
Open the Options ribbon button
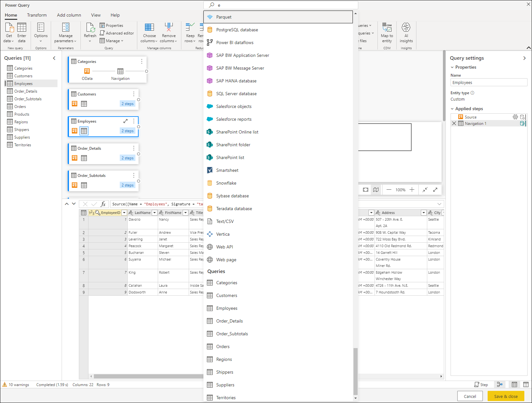[41, 33]
